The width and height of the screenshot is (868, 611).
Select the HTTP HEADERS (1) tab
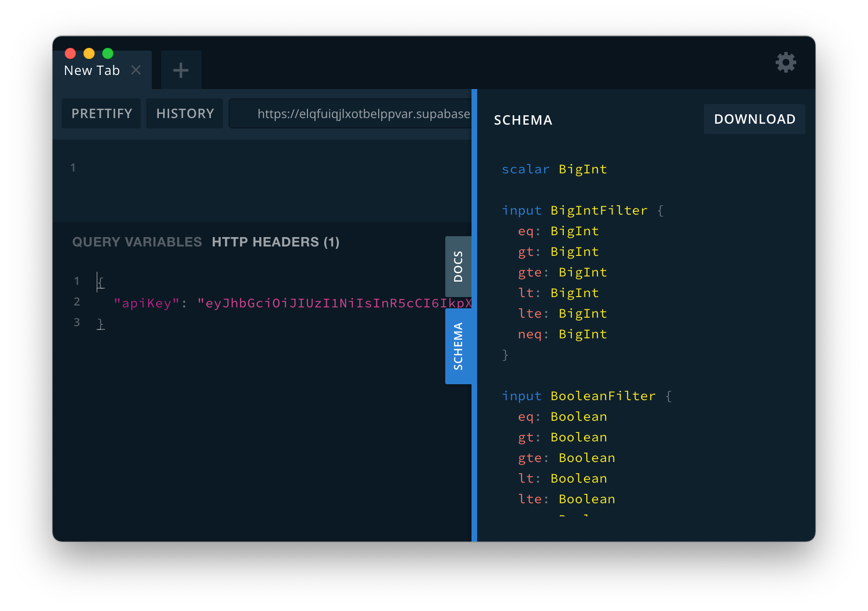point(275,242)
